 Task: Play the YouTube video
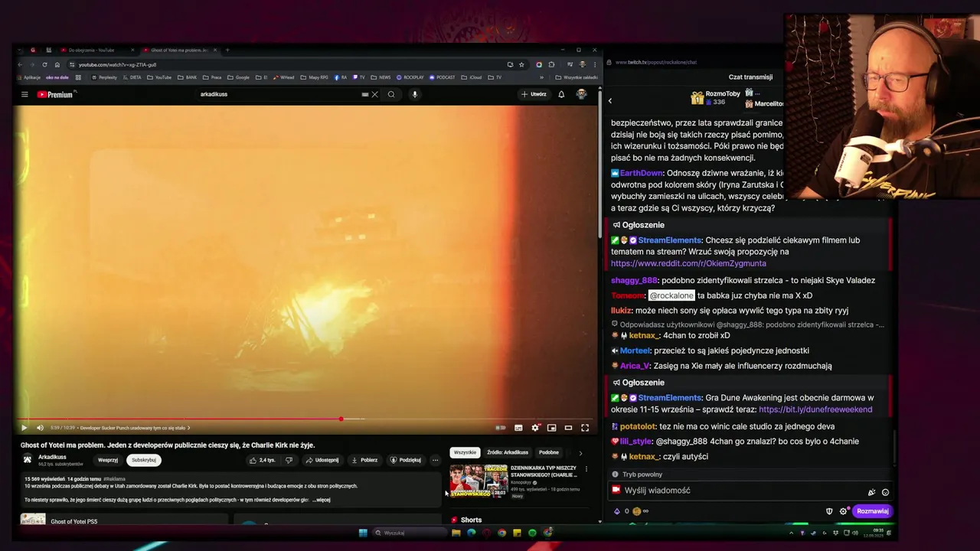24,428
